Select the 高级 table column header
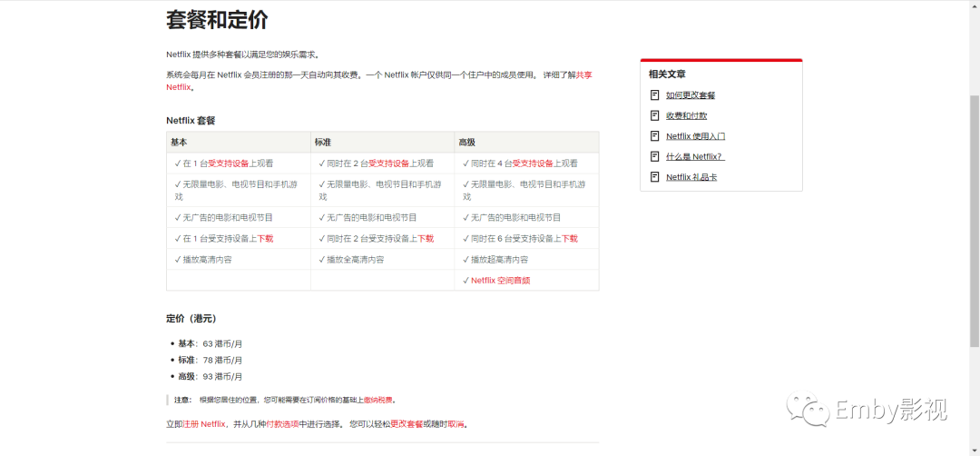 [x=527, y=142]
